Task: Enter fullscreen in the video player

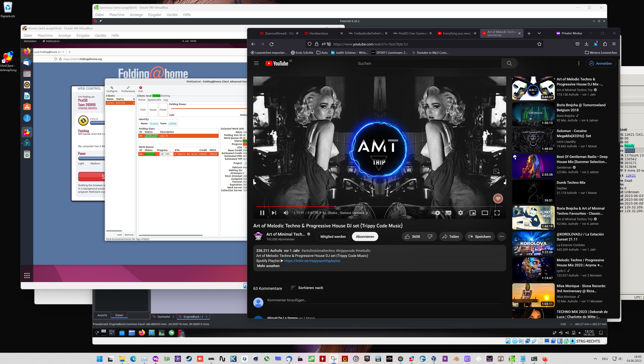Action: (497, 213)
